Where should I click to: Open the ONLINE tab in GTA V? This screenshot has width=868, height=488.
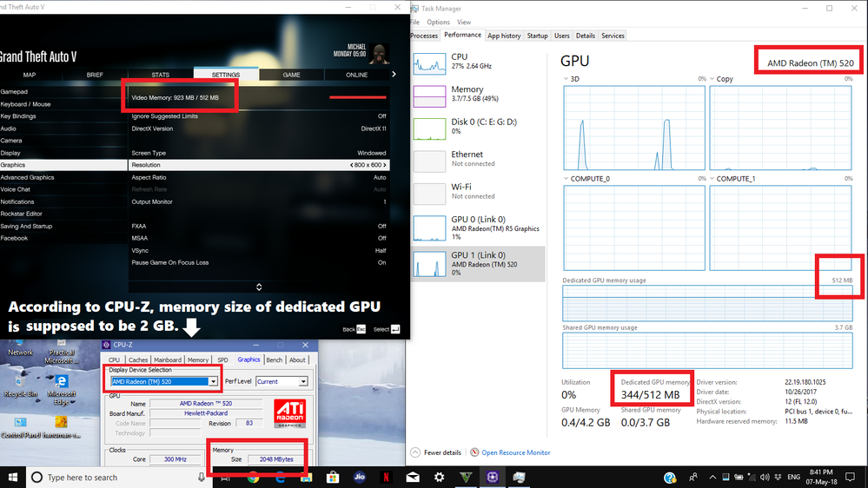(x=356, y=75)
